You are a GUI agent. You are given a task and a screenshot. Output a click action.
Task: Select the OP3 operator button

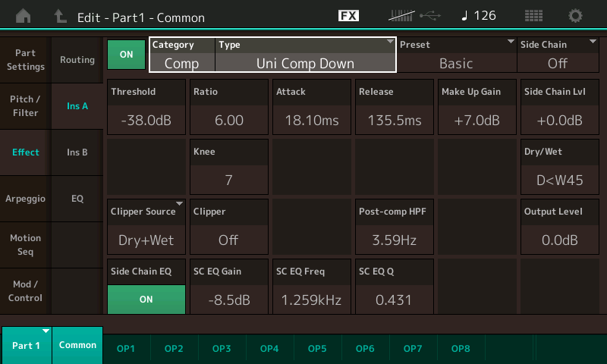pos(222,349)
